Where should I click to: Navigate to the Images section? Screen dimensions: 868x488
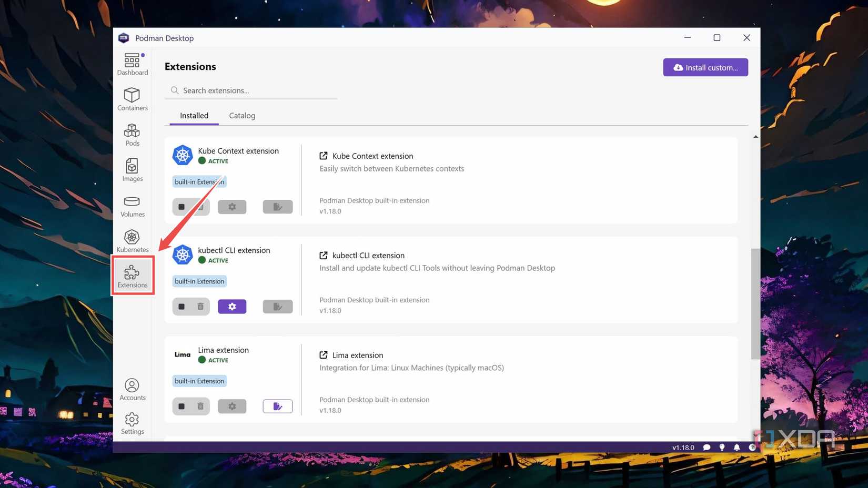132,169
